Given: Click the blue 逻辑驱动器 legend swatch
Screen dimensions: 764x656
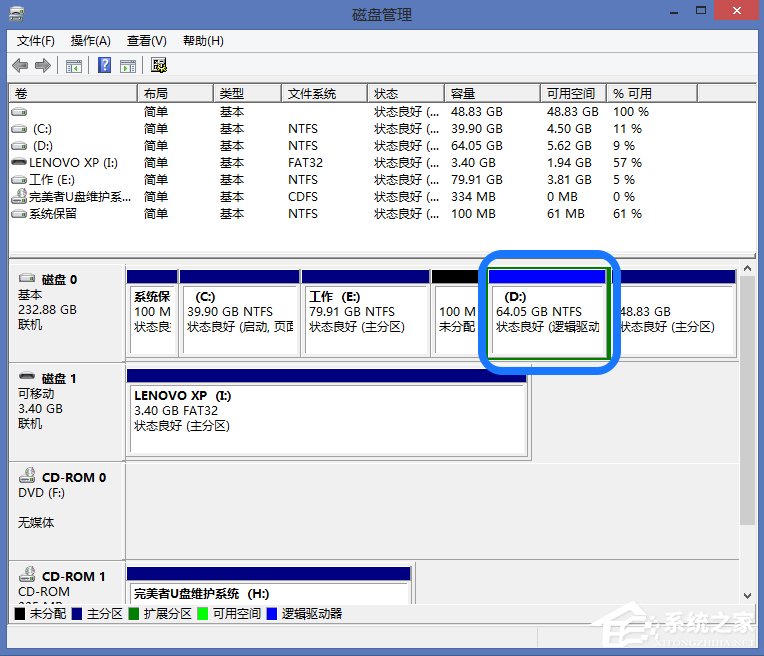Looking at the screenshot, I should [x=272, y=614].
